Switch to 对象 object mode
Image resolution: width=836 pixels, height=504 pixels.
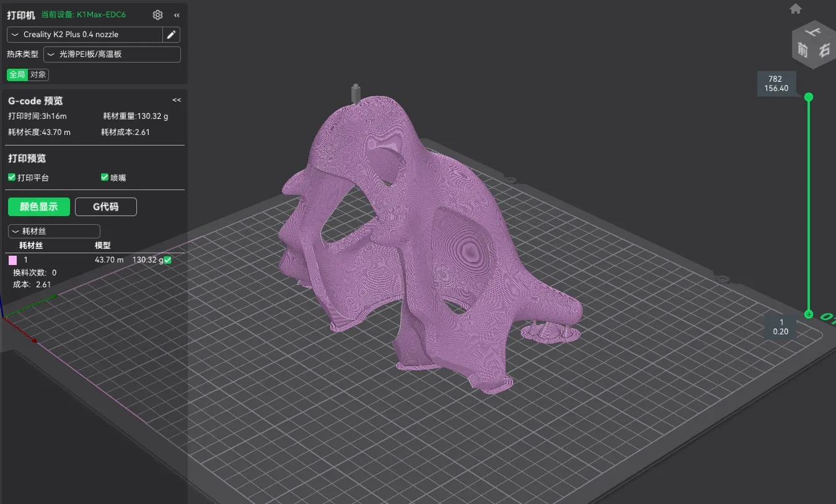[x=38, y=74]
